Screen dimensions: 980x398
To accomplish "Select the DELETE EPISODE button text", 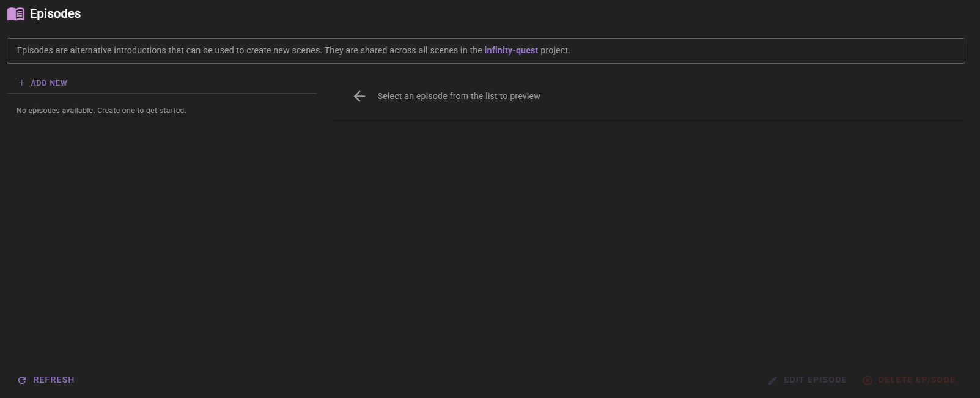I will click(x=916, y=380).
